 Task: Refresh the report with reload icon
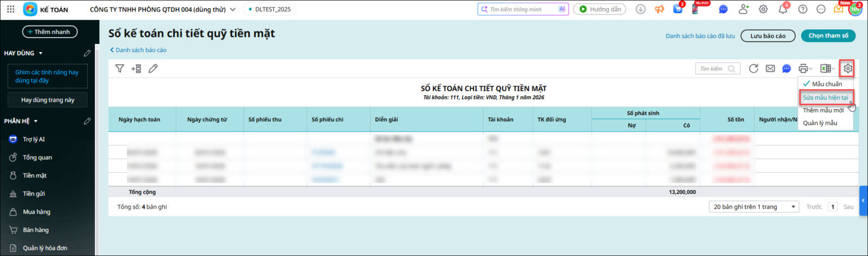(754, 68)
